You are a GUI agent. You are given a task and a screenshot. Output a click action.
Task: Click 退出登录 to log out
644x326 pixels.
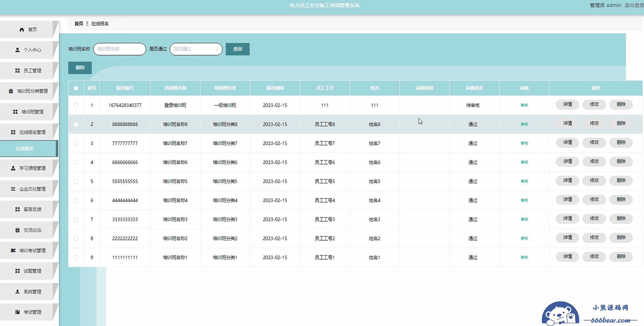click(634, 5)
